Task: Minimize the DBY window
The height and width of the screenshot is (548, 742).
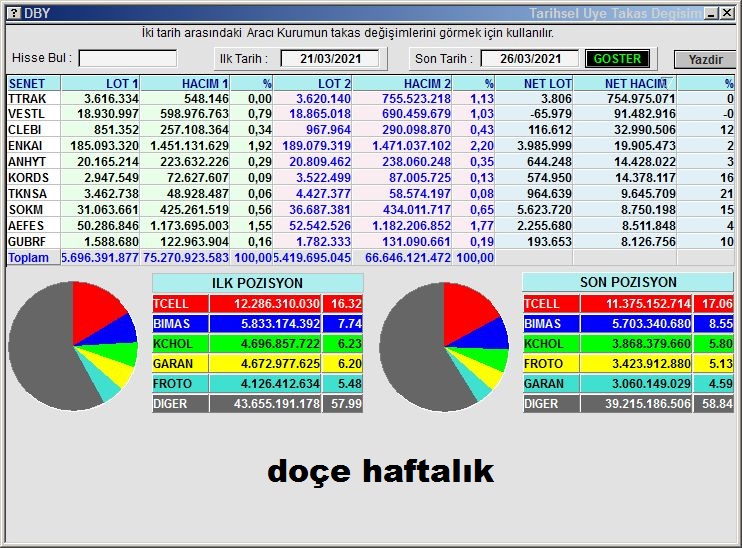Action: 711,13
